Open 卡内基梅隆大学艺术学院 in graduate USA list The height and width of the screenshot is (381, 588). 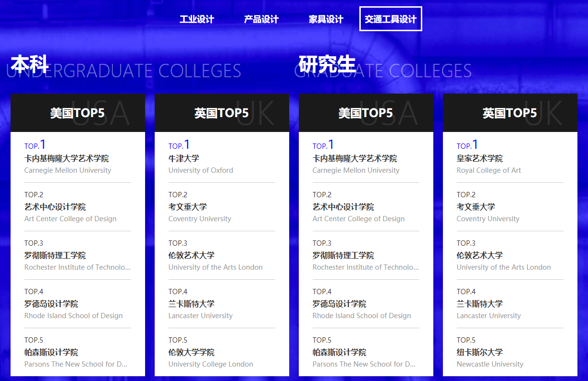point(355,158)
